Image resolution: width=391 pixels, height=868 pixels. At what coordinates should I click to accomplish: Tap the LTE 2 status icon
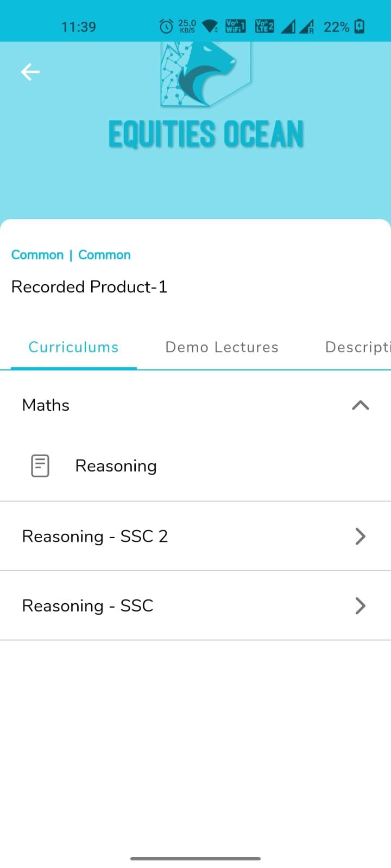click(x=264, y=26)
